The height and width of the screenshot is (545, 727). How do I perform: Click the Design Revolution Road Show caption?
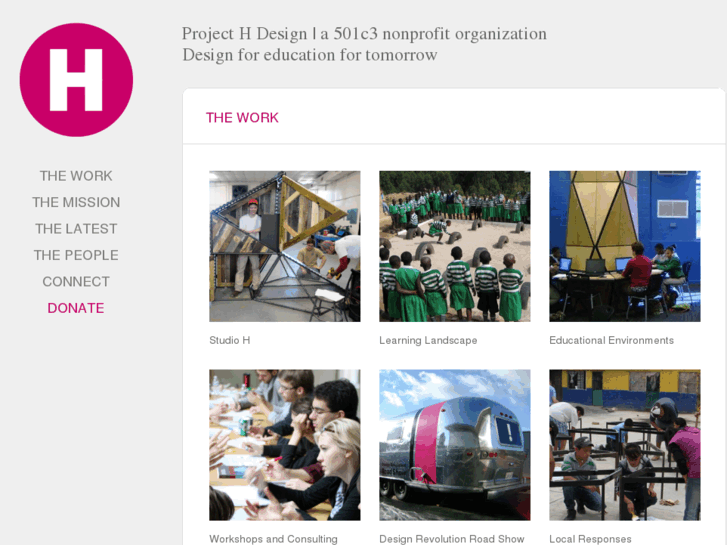point(452,539)
